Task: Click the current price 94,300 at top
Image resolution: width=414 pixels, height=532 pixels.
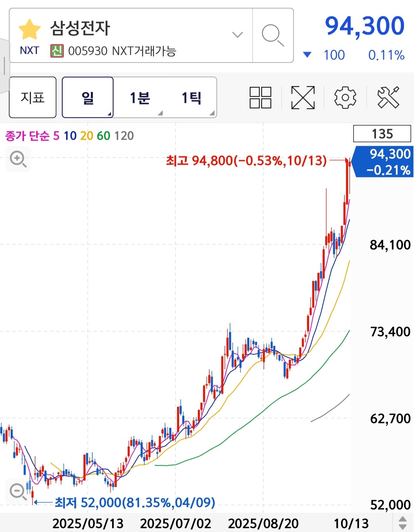Action: pos(365,26)
